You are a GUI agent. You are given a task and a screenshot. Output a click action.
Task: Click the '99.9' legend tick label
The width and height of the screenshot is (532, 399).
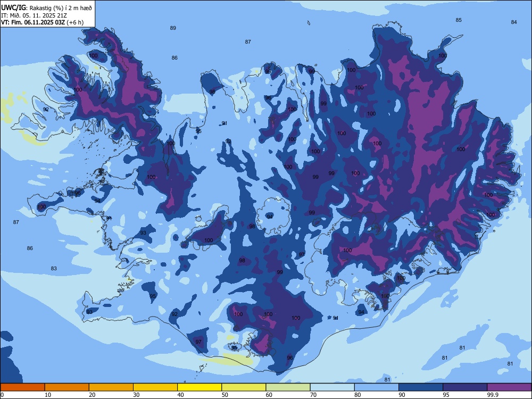coord(493,395)
